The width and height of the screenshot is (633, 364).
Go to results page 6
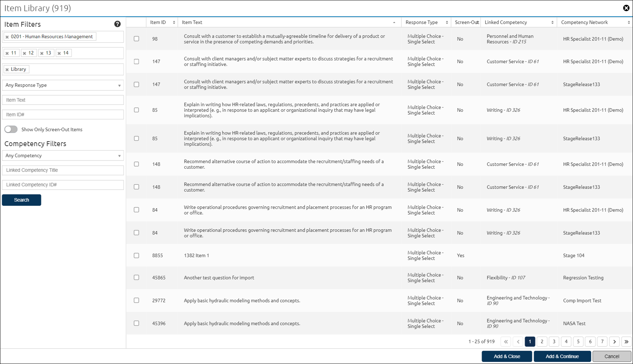590,341
